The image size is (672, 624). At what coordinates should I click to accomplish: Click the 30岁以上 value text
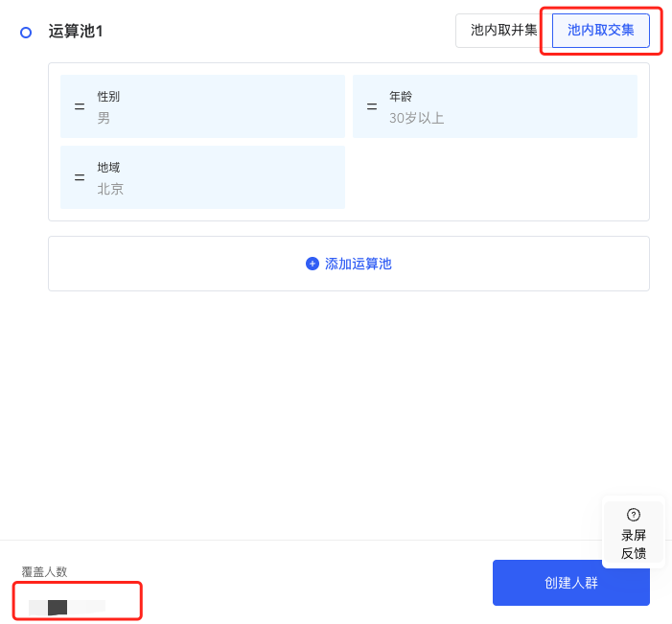pyautogui.click(x=417, y=118)
